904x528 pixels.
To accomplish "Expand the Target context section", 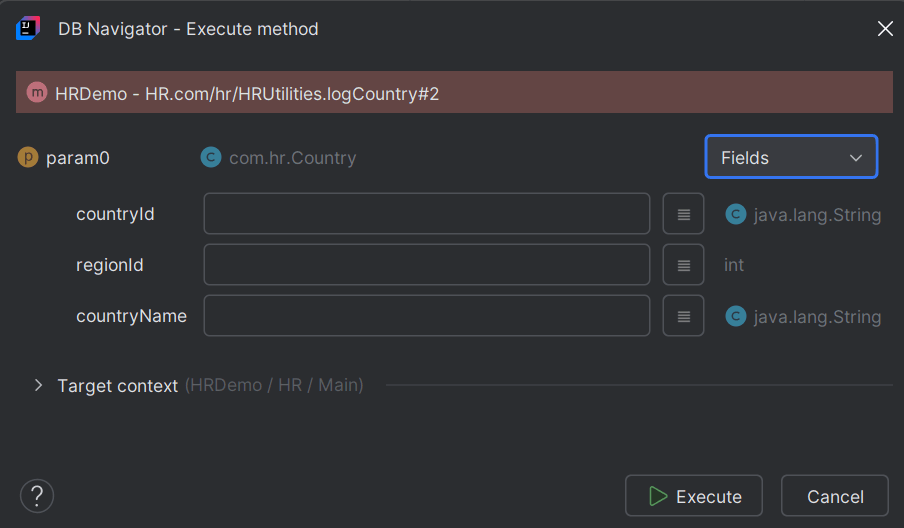I will 38,385.
